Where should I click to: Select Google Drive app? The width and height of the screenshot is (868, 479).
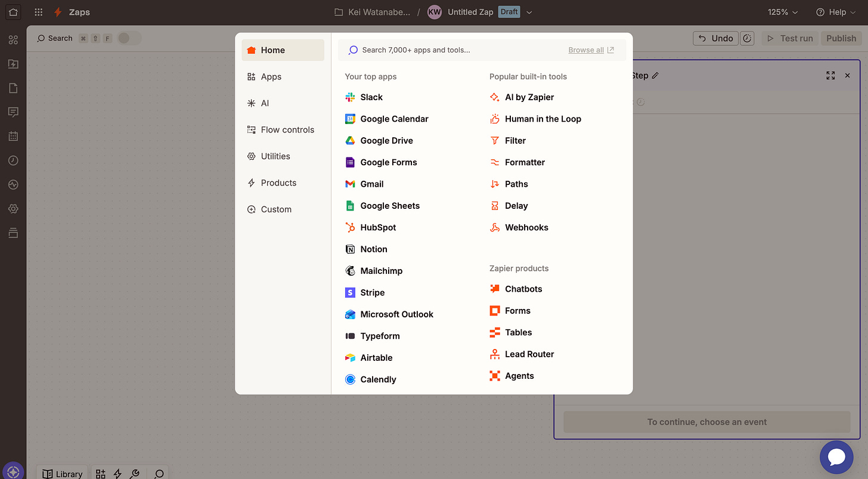379,141
